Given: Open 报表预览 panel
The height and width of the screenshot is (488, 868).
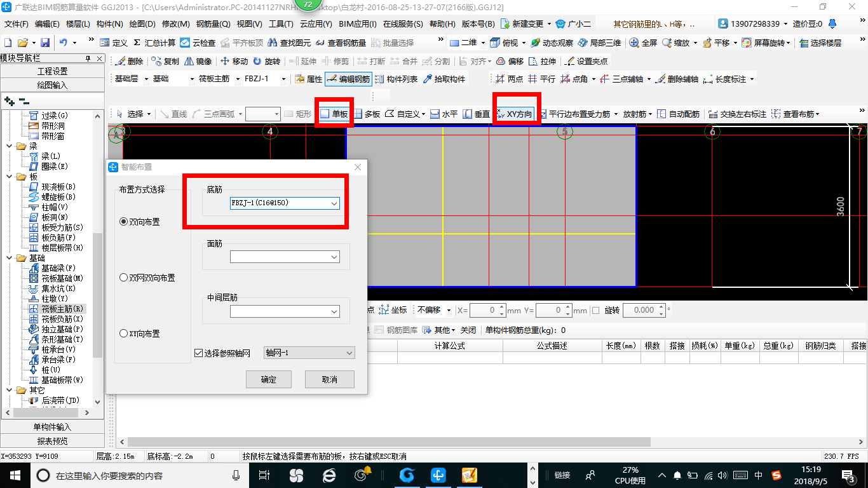Looking at the screenshot, I should coord(52,440).
